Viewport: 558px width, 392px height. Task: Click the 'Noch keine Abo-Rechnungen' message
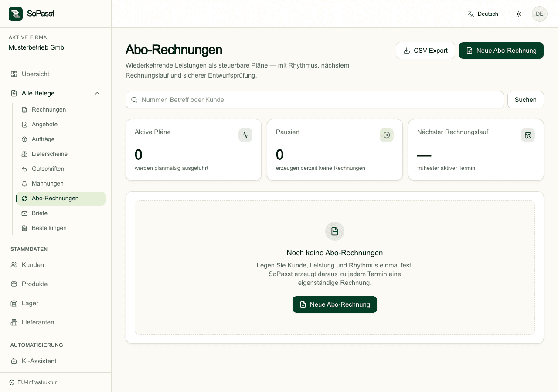point(335,253)
